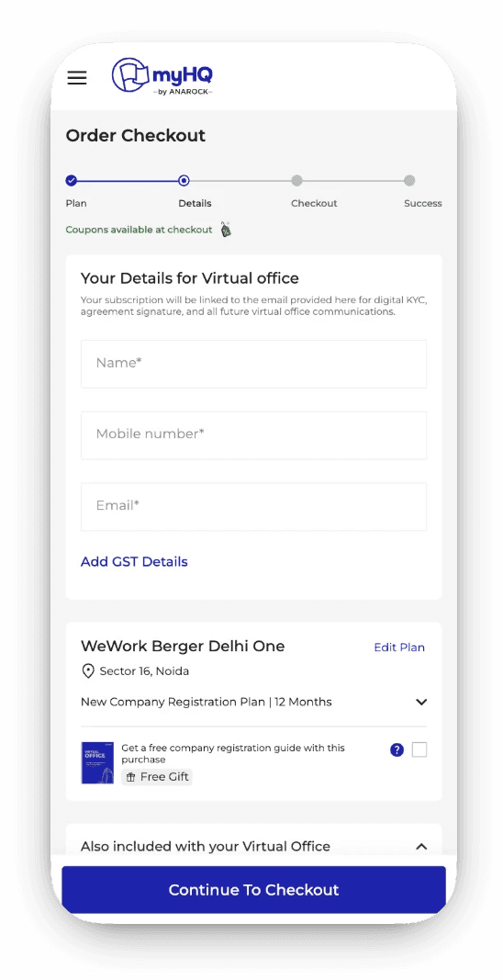503x980 pixels.
Task: Click the coupon tag icon
Action: [x=226, y=230]
